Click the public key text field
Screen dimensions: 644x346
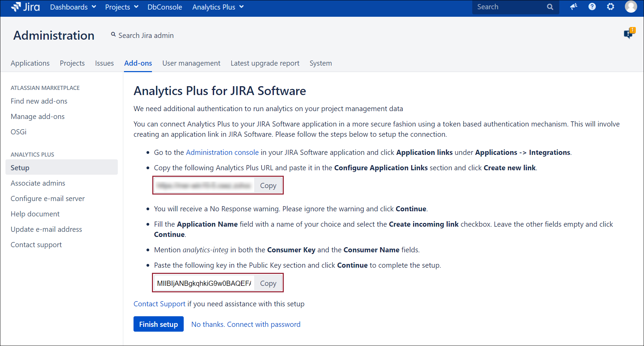[x=204, y=283]
